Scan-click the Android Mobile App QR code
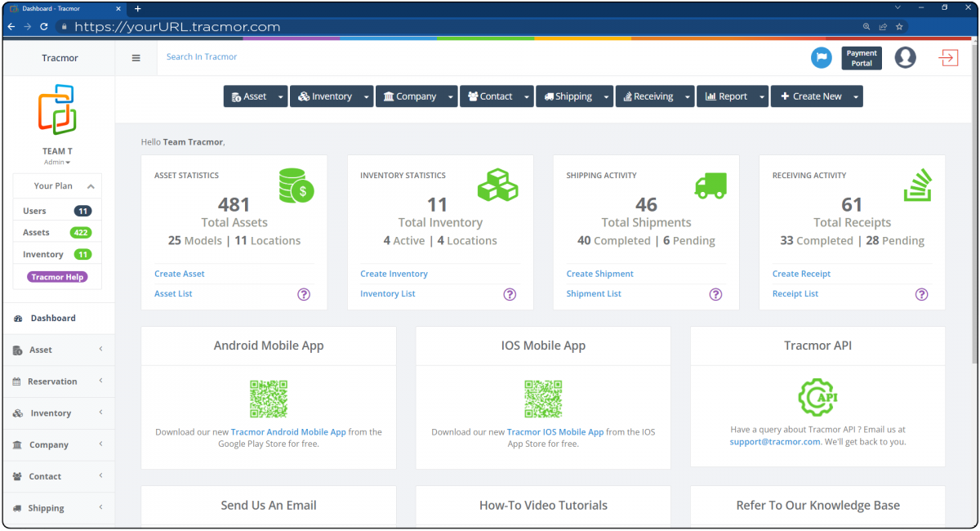This screenshot has width=980, height=531. [x=268, y=399]
